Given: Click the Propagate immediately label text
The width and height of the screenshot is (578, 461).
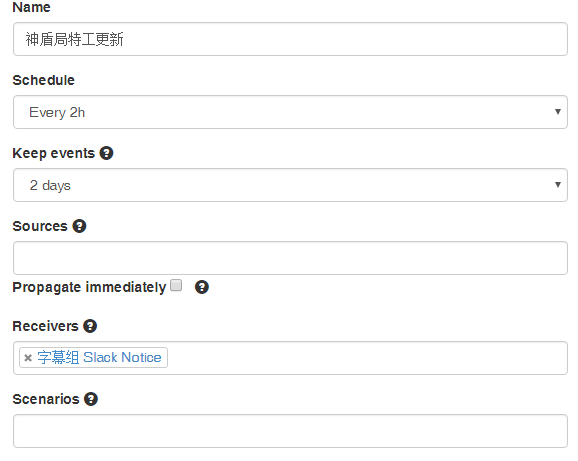Looking at the screenshot, I should (x=89, y=287).
